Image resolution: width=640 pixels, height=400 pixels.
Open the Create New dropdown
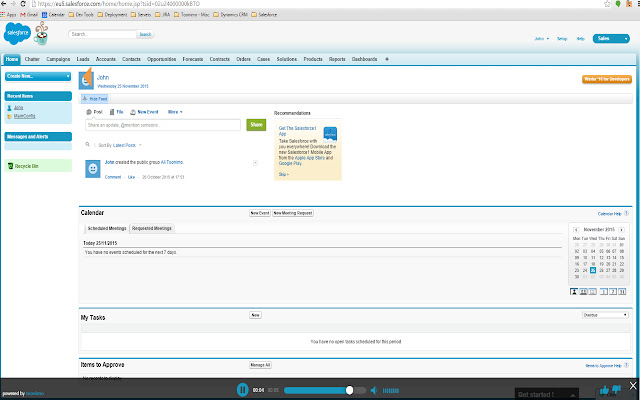point(38,76)
